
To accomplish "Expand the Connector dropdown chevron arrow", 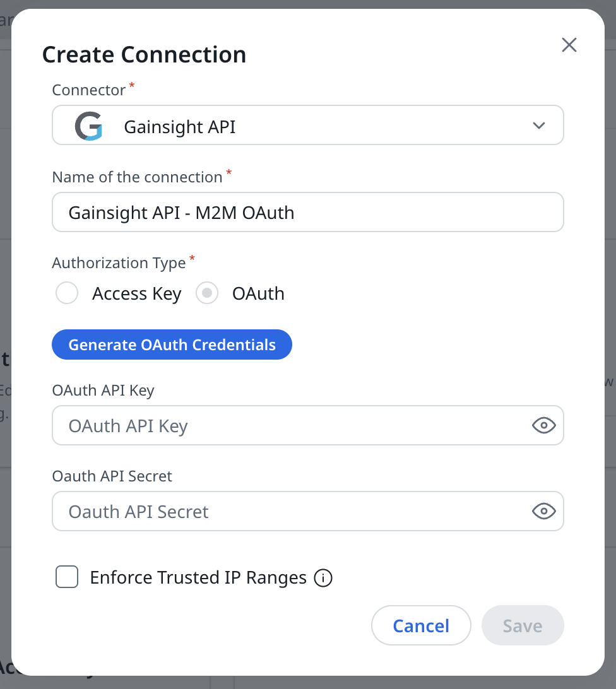I will click(538, 126).
